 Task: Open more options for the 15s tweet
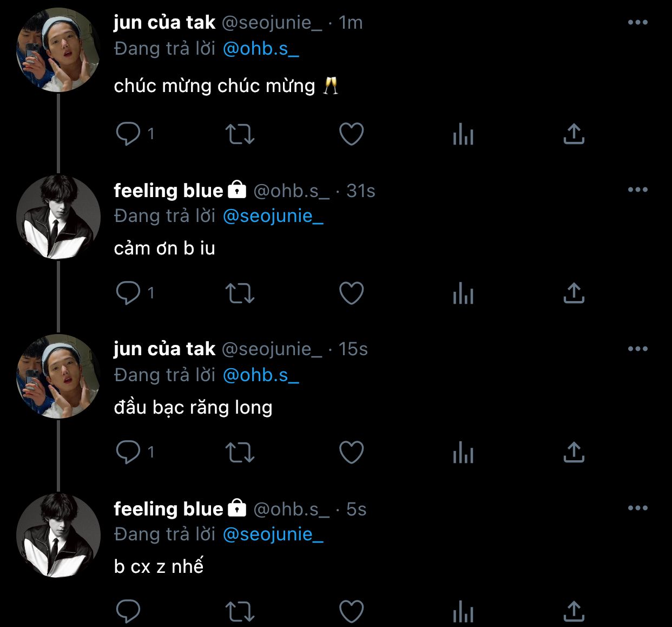[x=637, y=349]
